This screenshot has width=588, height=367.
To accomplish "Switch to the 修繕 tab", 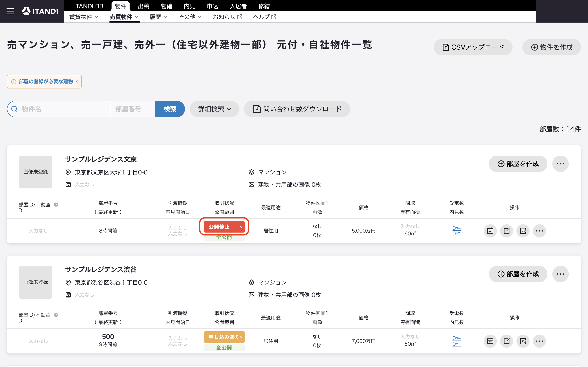I will [264, 6].
